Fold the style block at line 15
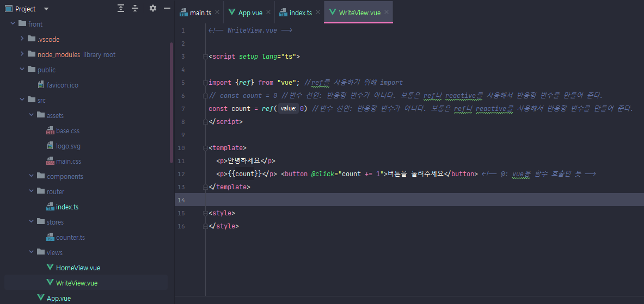The width and height of the screenshot is (644, 304). click(205, 213)
